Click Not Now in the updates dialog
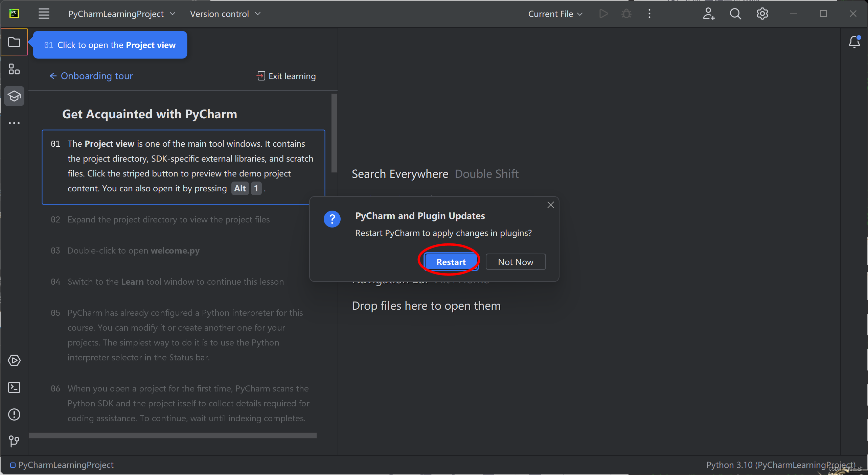Image resolution: width=868 pixels, height=475 pixels. 516,262
